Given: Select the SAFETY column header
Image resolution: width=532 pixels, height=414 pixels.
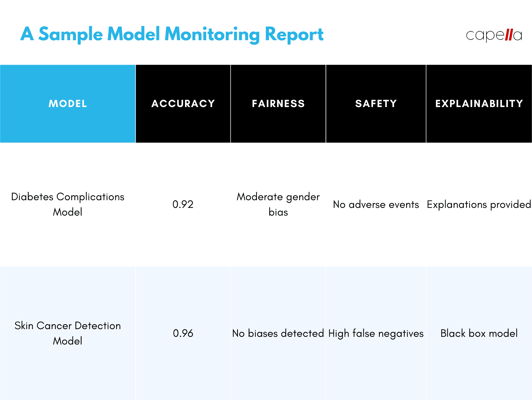Looking at the screenshot, I should (x=376, y=103).
